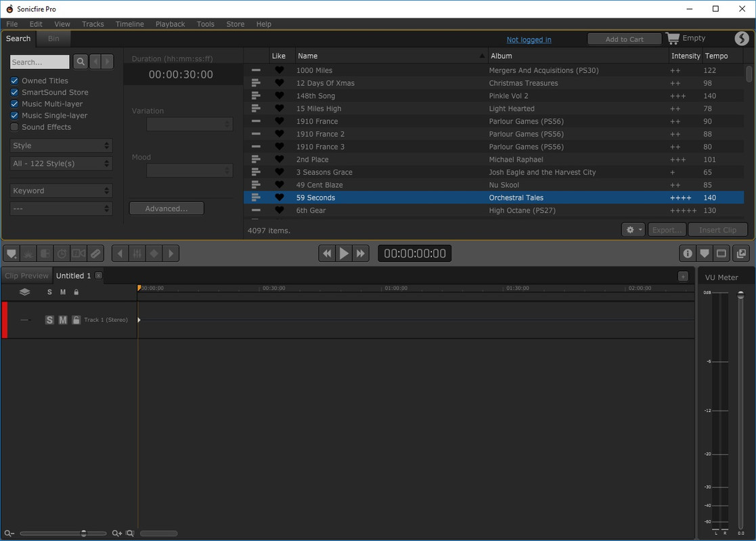Open the Variation dropdown
Screen dimensions: 756x541
pos(190,124)
